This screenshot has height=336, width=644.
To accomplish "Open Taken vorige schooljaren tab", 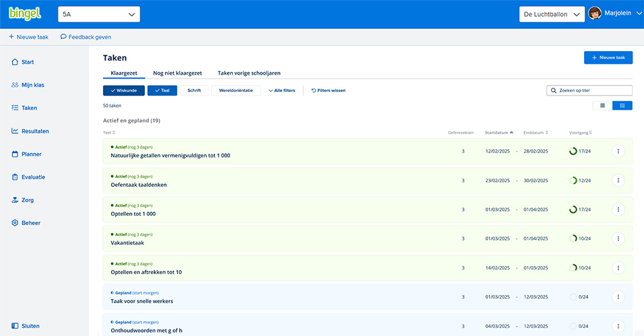I will click(x=248, y=73).
